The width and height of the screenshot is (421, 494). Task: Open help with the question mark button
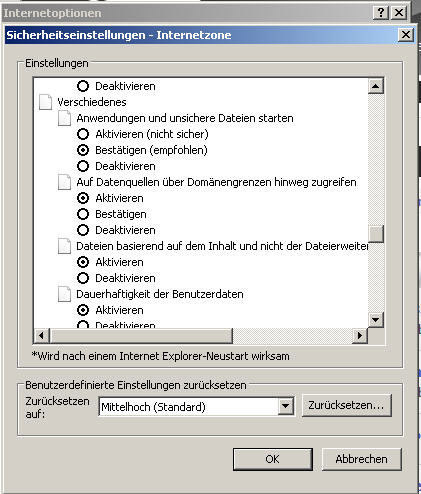point(380,13)
